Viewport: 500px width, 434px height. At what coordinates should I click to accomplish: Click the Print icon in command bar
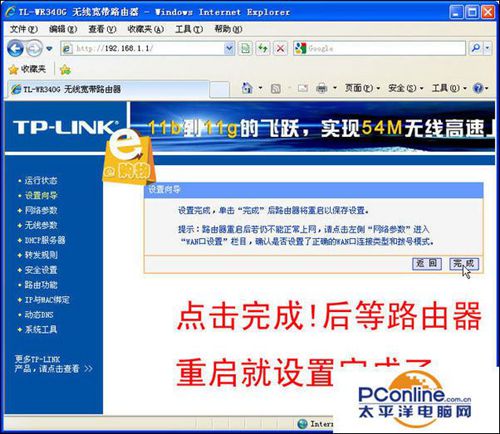322,88
